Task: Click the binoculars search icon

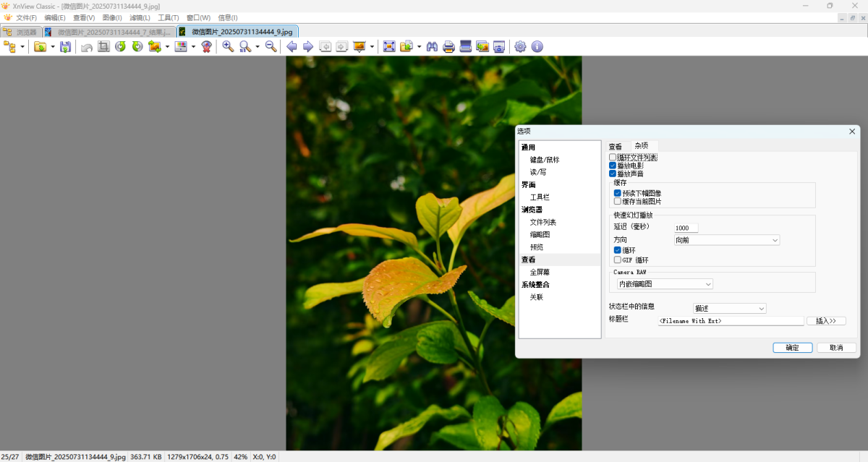Action: click(x=432, y=47)
